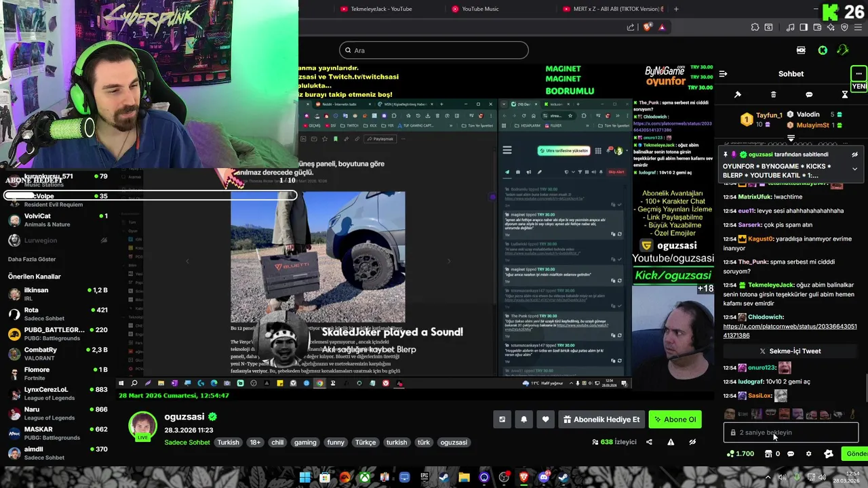The height and width of the screenshot is (488, 868).
Task: Toggle the browser sidebar panel icon
Action: (x=804, y=27)
